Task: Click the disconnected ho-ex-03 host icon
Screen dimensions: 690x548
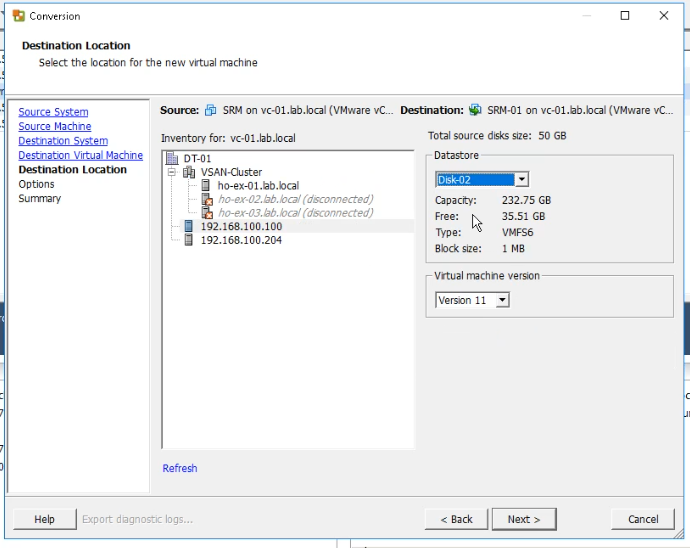Action: [207, 213]
